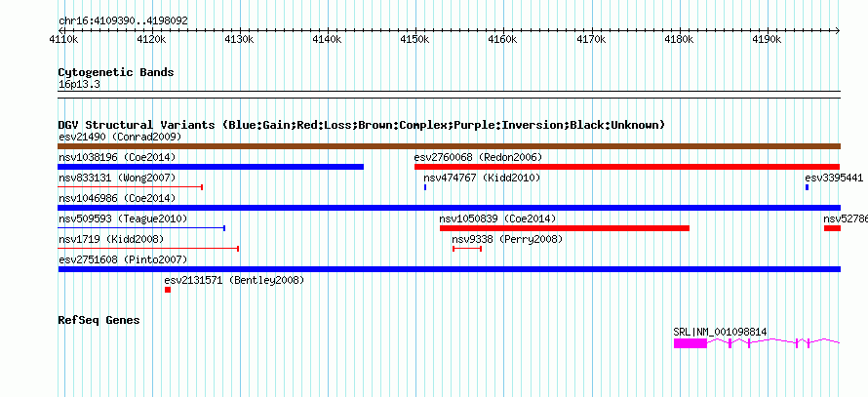Screen dimensions: 868x397
Task: Open the nsv9338 (Perry2008) label
Action: point(507,239)
